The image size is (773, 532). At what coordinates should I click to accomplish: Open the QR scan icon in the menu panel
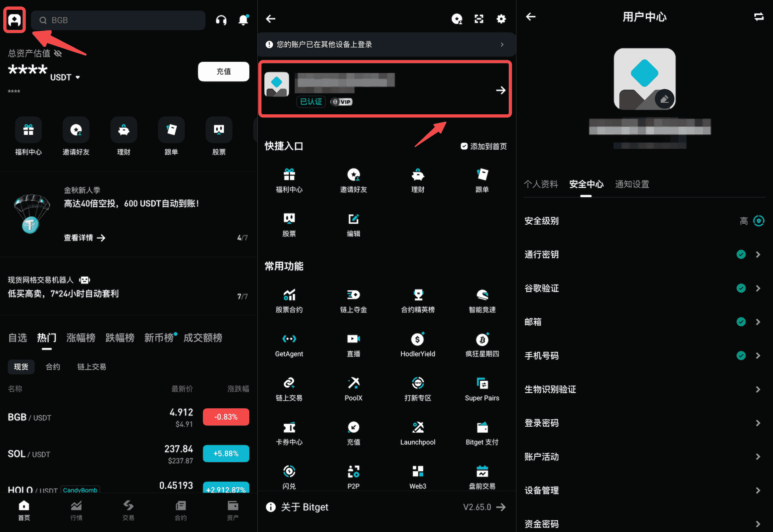coord(479,19)
